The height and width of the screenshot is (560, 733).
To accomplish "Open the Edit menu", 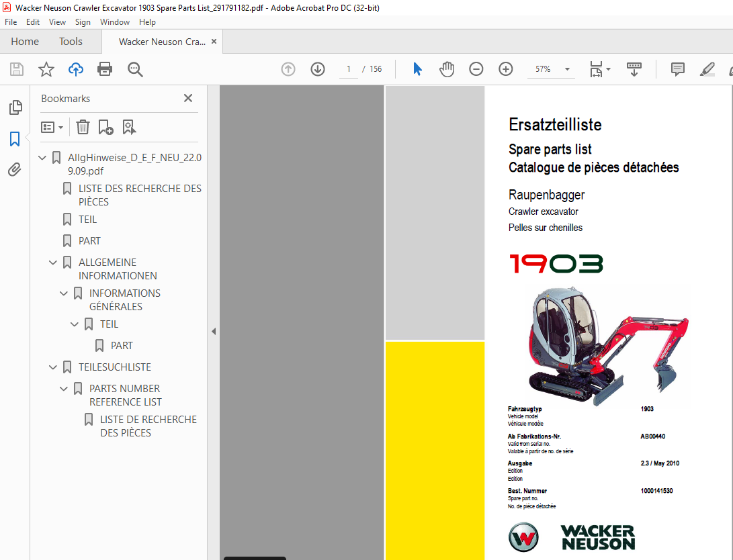I will click(x=33, y=22).
